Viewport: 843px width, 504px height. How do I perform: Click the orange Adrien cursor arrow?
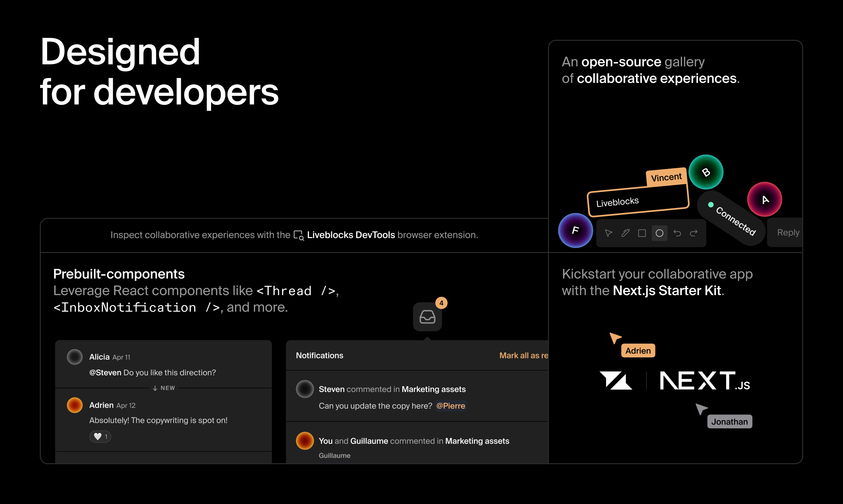click(615, 338)
